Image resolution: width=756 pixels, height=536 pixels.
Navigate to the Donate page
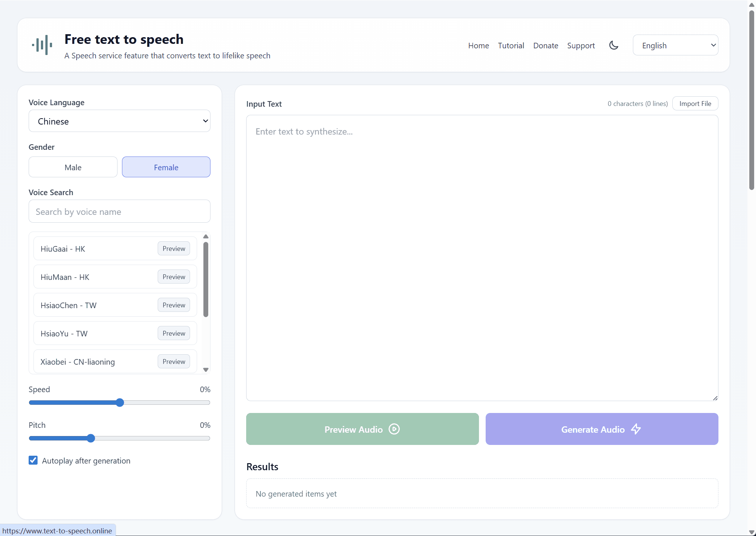[546, 45]
